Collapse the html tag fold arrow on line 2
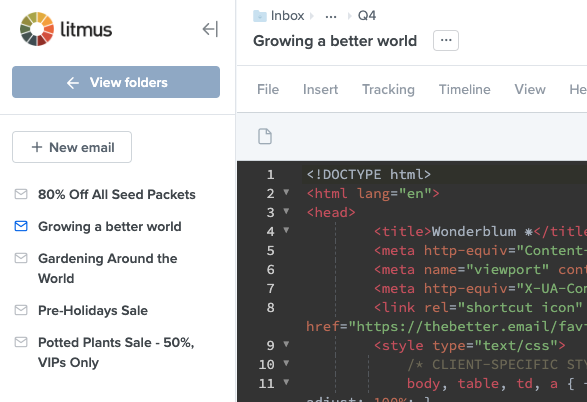Image resolution: width=587 pixels, height=402 pixels. click(x=286, y=192)
